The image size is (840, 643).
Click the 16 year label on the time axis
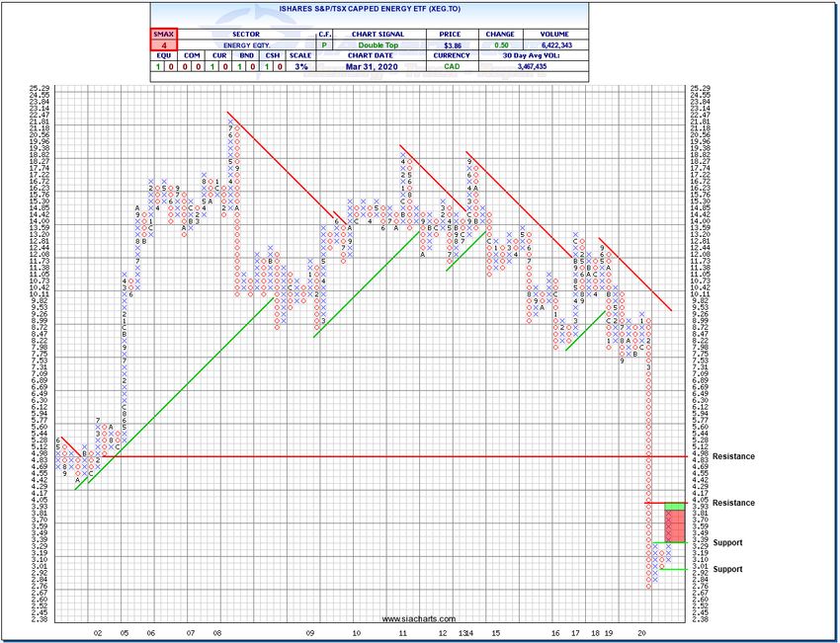point(555,633)
